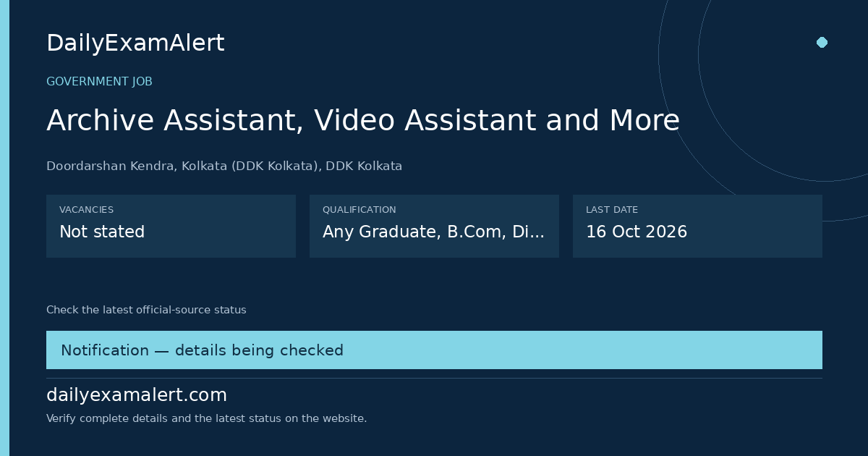Screen dimensions: 868x456
Task: Click the VACANCIES label
Action: coord(86,210)
